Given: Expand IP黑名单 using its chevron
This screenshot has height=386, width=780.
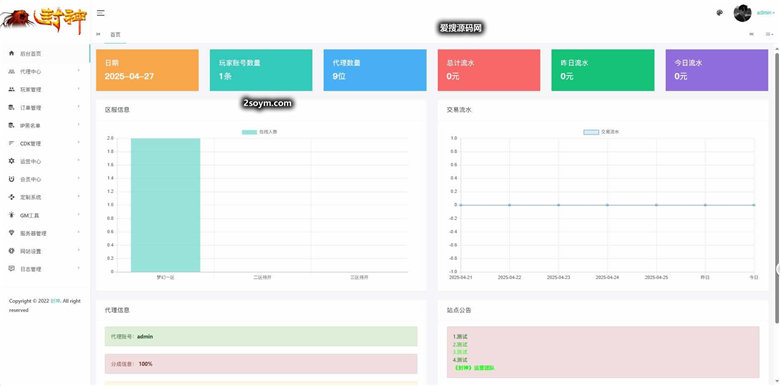Looking at the screenshot, I should [79, 124].
